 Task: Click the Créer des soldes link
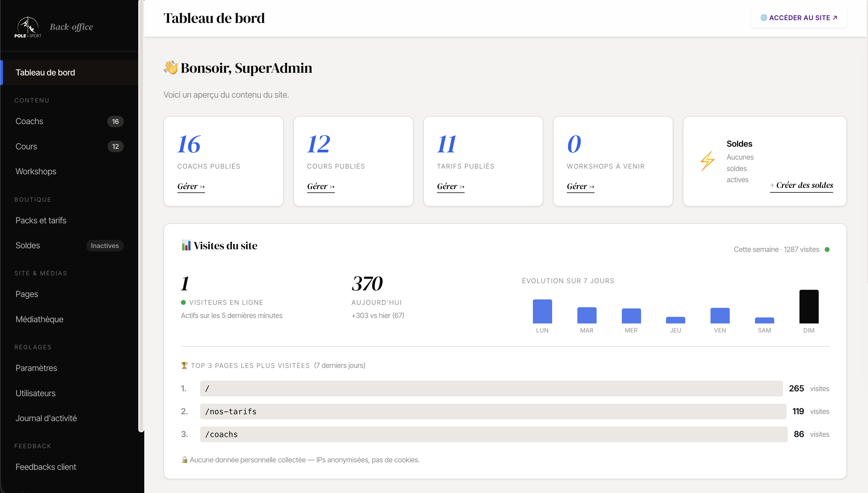(801, 185)
